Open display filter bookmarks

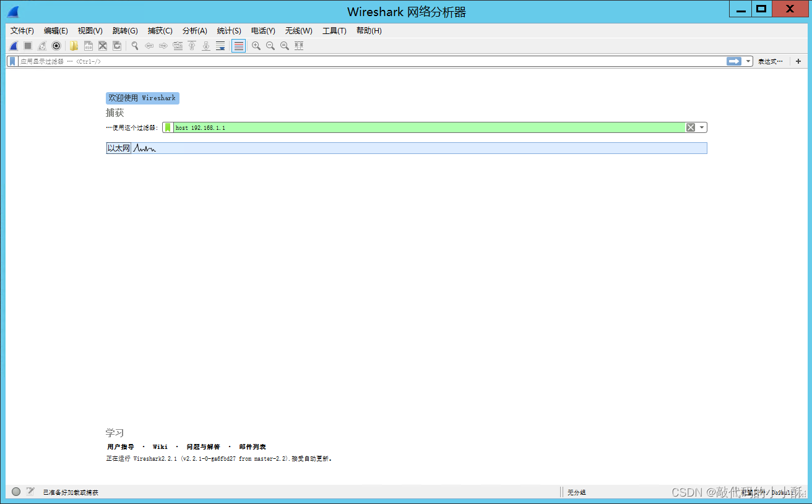(x=12, y=61)
